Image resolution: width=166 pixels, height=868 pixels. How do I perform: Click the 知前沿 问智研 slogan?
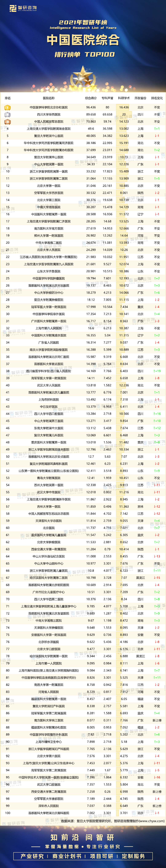click(83, 838)
